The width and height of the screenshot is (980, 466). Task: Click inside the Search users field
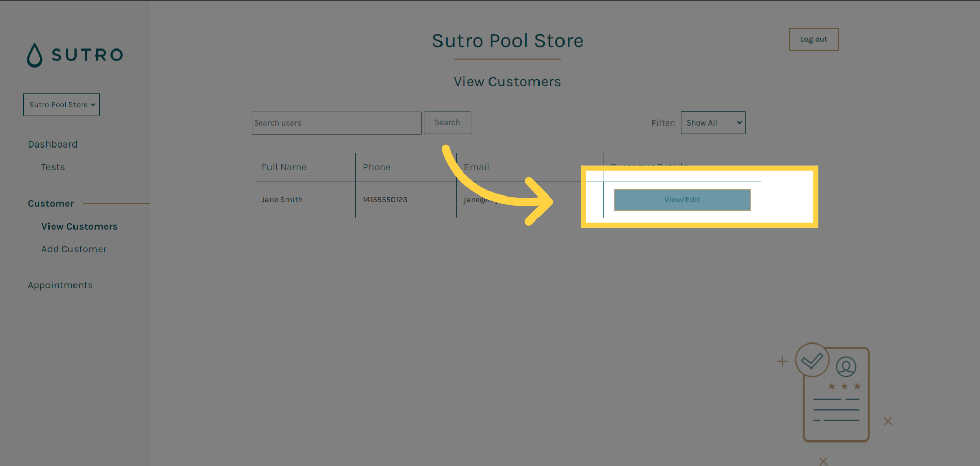click(336, 122)
